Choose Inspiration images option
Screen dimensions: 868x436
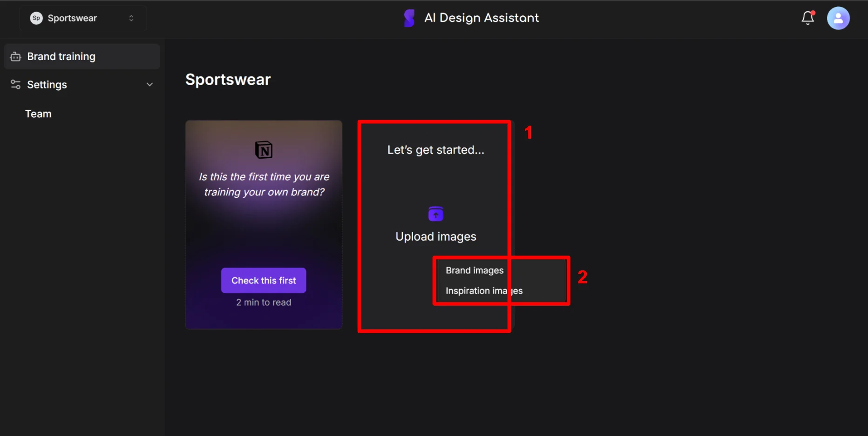coord(484,291)
